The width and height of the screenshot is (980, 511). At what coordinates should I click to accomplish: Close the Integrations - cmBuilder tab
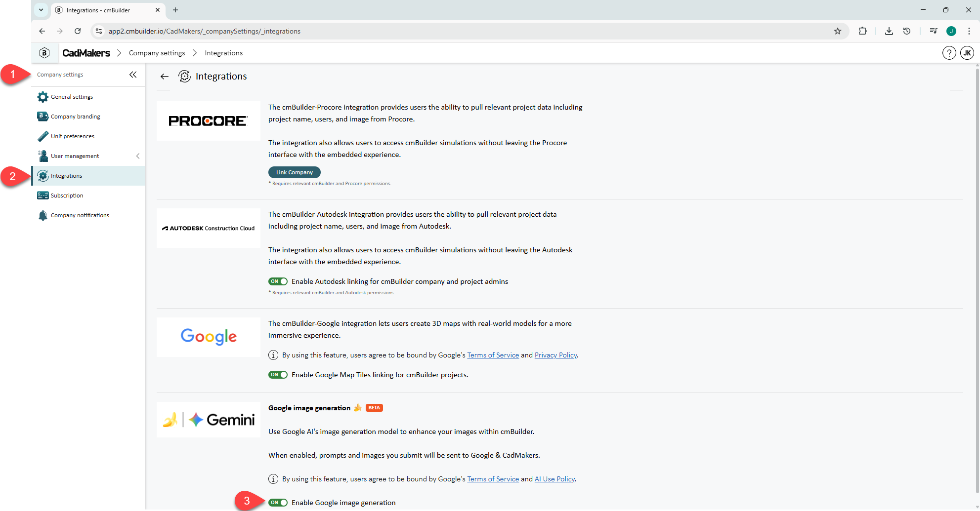(x=158, y=10)
